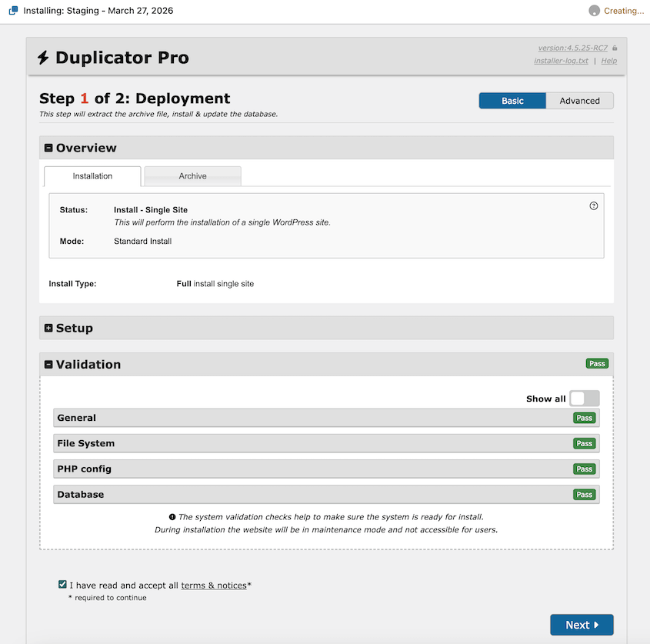Viewport: 650px width, 644px height.
Task: Open the terms & notices link
Action: pos(214,586)
